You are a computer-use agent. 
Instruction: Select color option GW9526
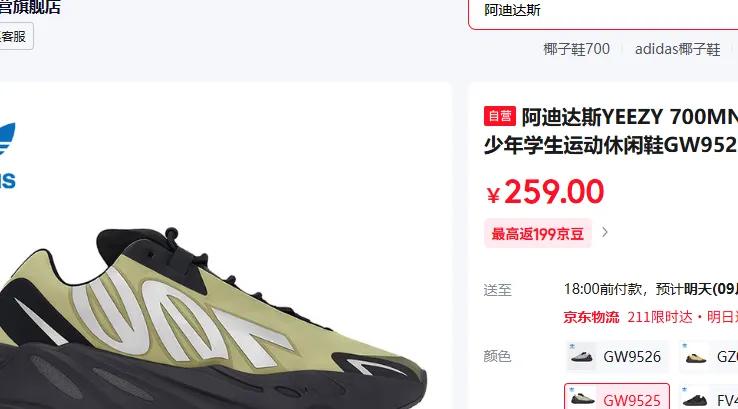point(617,356)
